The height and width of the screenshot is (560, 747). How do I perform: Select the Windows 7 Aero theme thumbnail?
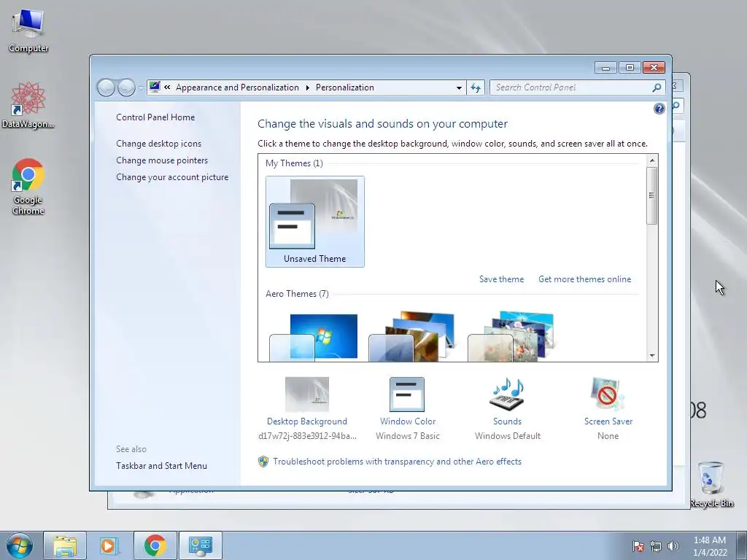[x=314, y=337]
